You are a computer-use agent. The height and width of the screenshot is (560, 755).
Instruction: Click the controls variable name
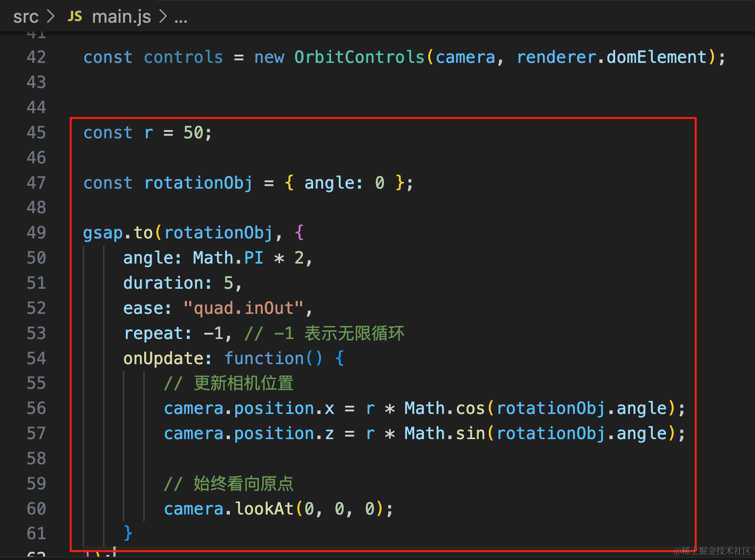(183, 57)
